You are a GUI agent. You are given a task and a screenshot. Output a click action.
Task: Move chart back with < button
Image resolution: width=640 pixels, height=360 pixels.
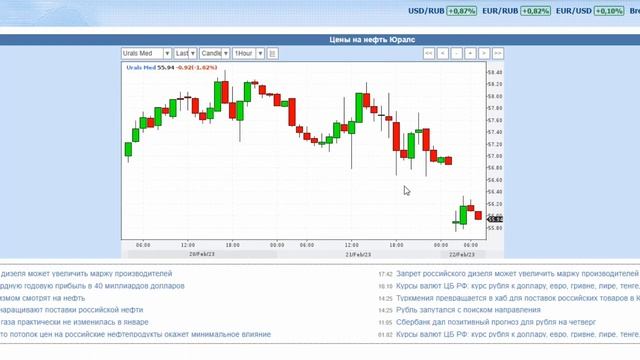(x=443, y=53)
